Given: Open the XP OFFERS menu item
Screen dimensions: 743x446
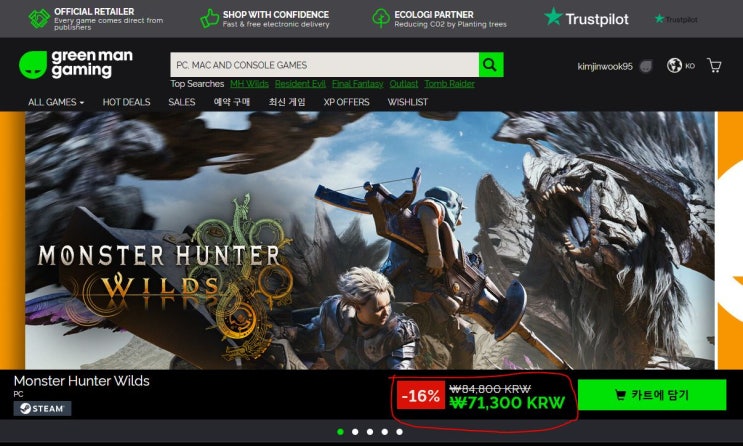Looking at the screenshot, I should [x=346, y=102].
